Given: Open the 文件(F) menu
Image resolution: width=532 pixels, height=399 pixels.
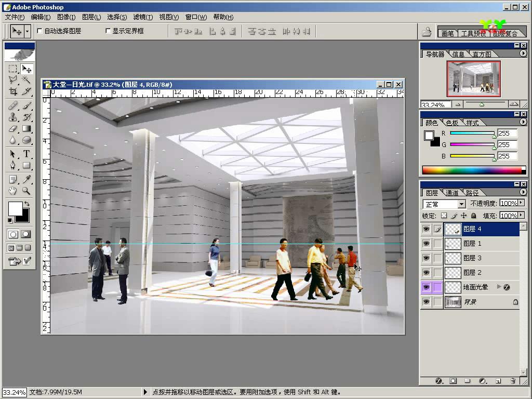Looking at the screenshot, I should tap(15, 17).
